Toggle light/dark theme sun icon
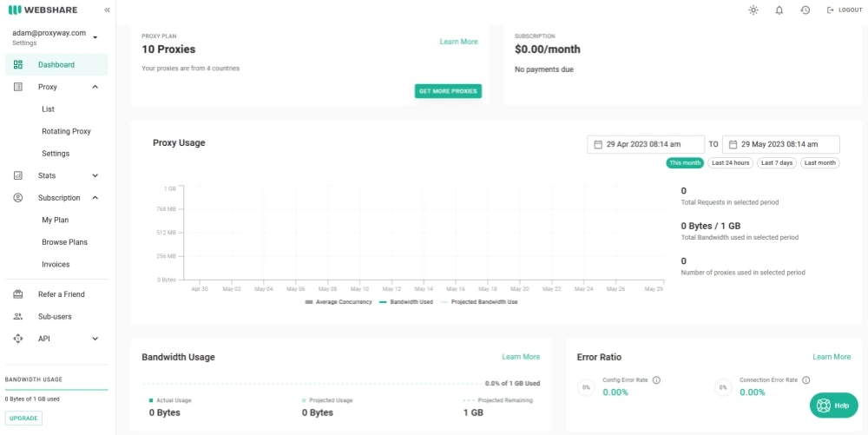Viewport: 868px width, 435px height. click(x=753, y=10)
